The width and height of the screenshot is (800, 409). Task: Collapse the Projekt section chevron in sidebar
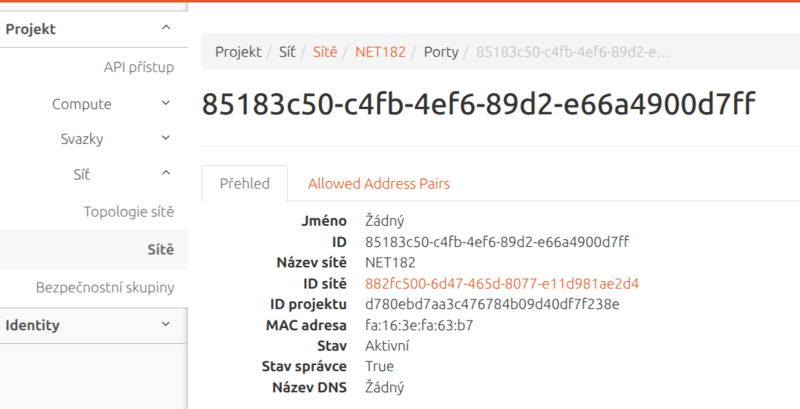(165, 29)
